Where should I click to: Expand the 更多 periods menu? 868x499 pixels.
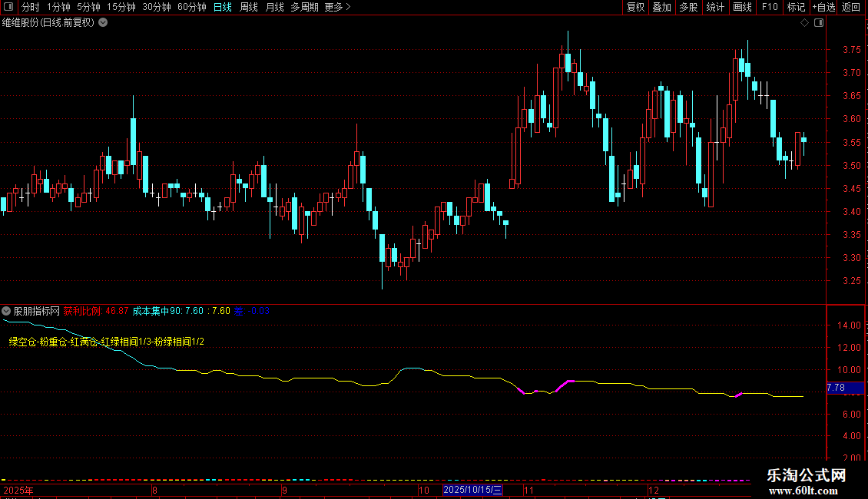click(x=337, y=7)
